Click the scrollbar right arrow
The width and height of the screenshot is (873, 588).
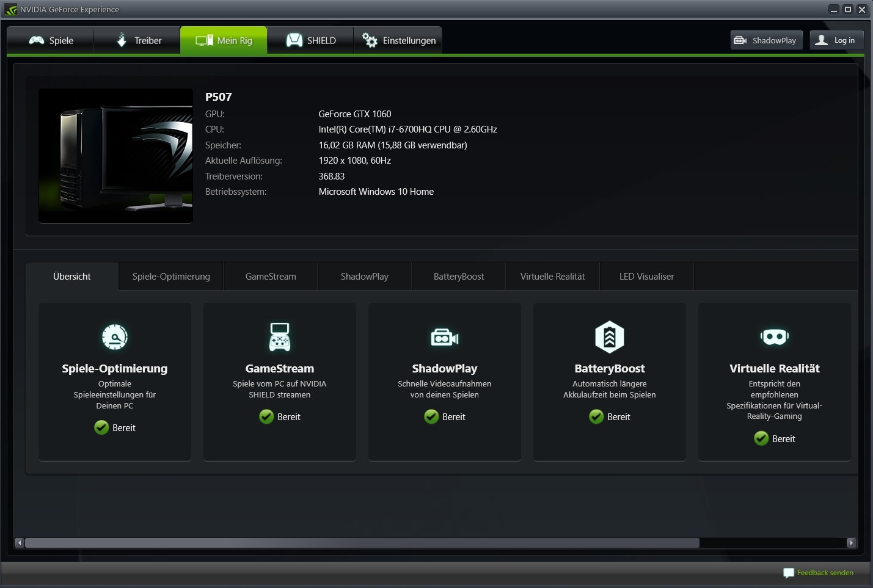[x=851, y=543]
